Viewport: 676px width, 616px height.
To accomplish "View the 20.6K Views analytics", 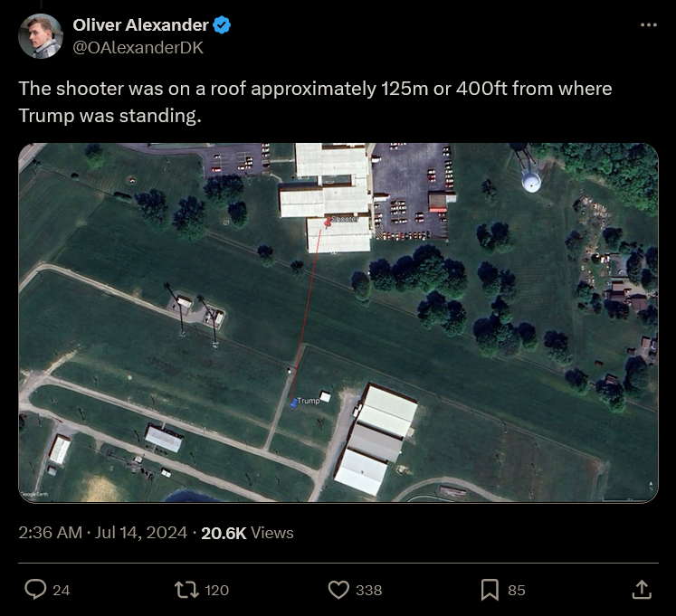I will [247, 533].
